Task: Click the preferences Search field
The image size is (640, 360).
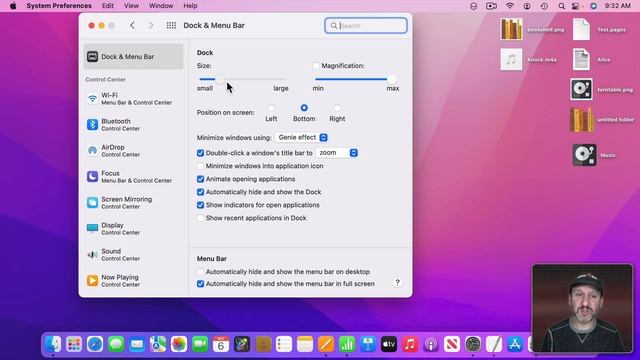Action: click(366, 25)
